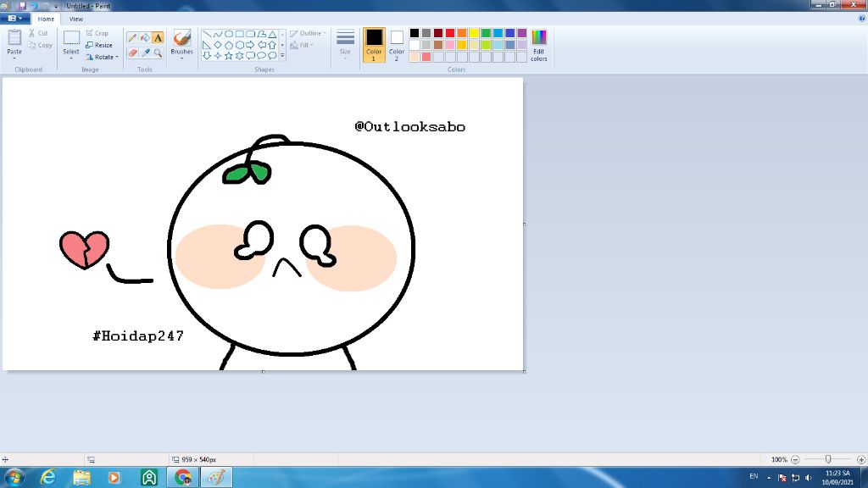Launch Internet Explorer from taskbar
Viewport: 868px width, 488px height.
tap(48, 477)
